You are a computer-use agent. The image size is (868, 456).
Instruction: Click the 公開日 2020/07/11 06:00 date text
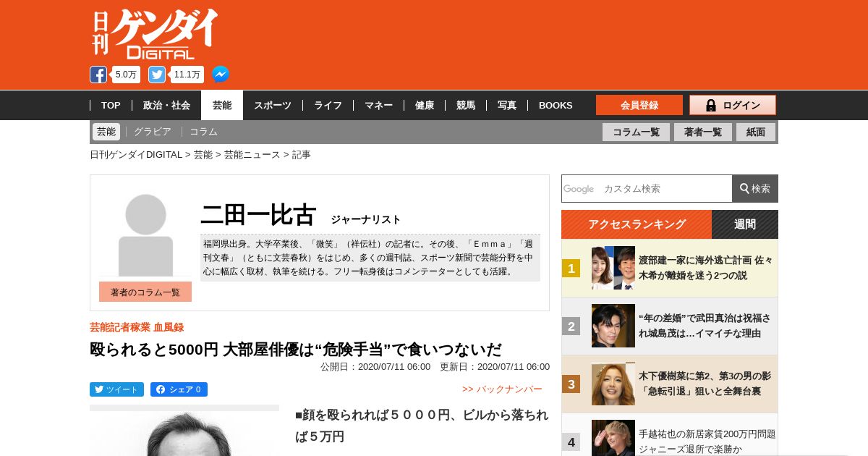375,367
